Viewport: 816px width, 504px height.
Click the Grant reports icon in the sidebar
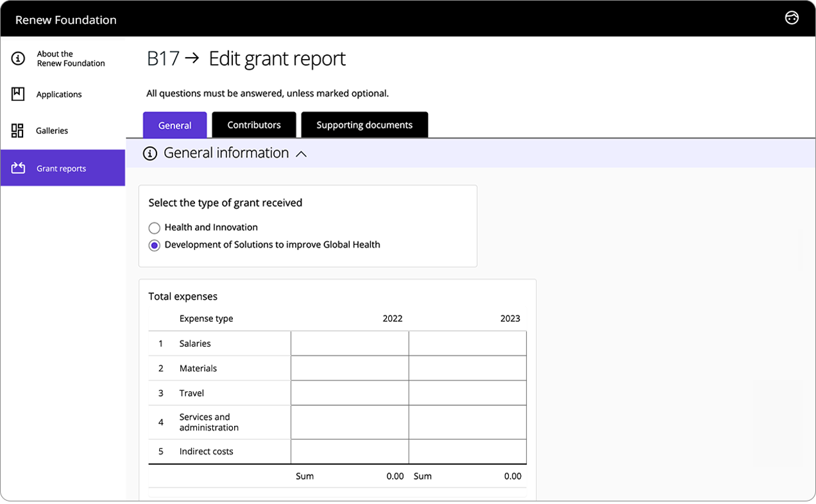coord(16,167)
